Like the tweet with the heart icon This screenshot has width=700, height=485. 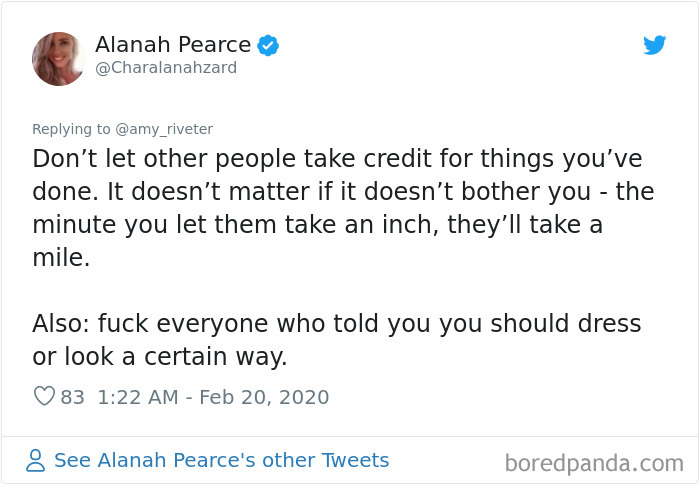44,396
